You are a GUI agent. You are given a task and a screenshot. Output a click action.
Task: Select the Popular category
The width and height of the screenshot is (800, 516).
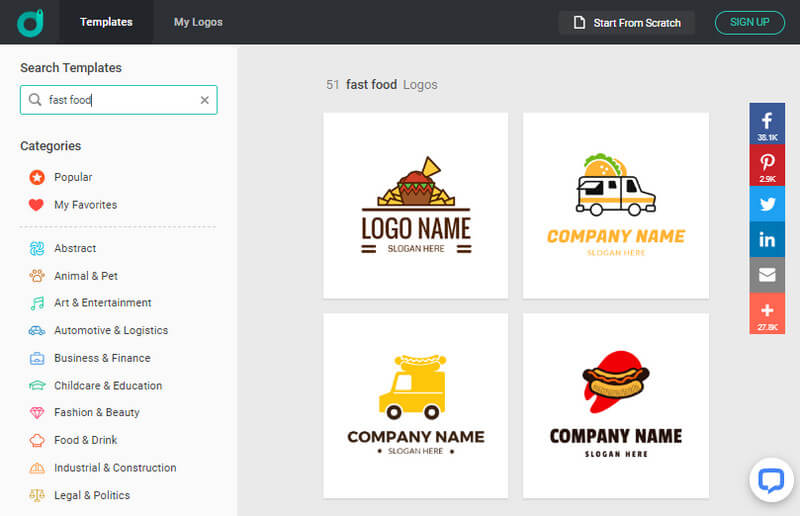[73, 177]
